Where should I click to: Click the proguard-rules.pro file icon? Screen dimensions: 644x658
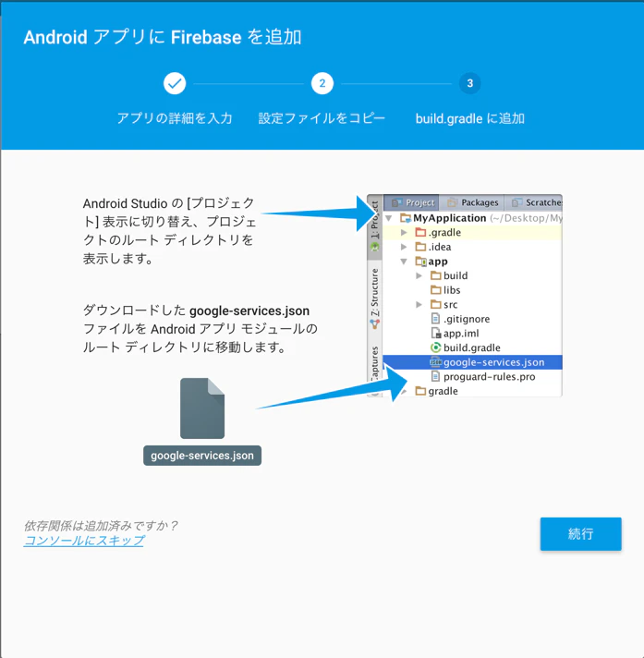(436, 376)
